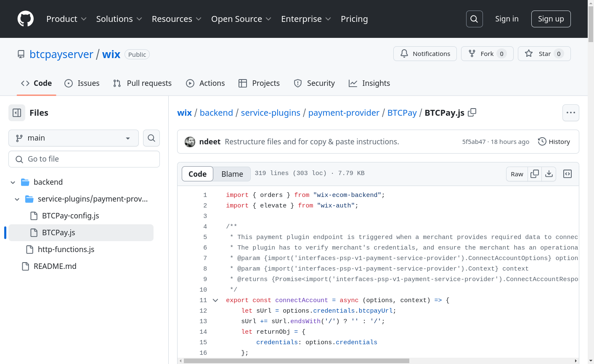Click the Raw button
Image resolution: width=594 pixels, height=364 pixels.
pyautogui.click(x=517, y=174)
